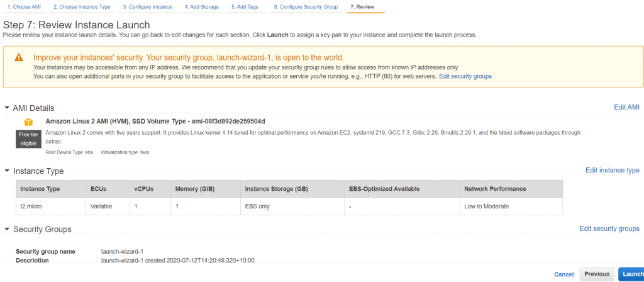Viewport: 644px width, 282px height.
Task: Go to the Choose AMI step tab
Action: pyautogui.click(x=23, y=7)
